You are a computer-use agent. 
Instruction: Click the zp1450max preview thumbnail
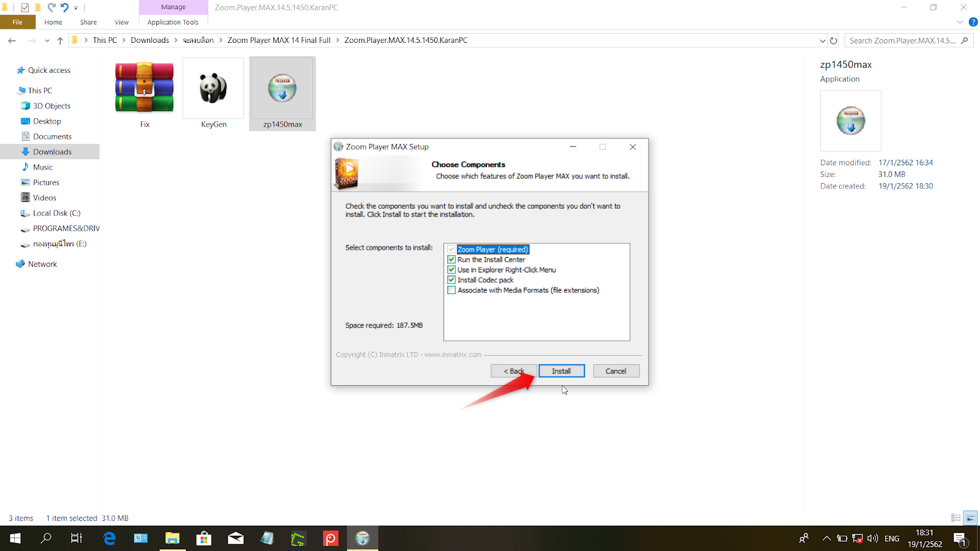pyautogui.click(x=850, y=121)
